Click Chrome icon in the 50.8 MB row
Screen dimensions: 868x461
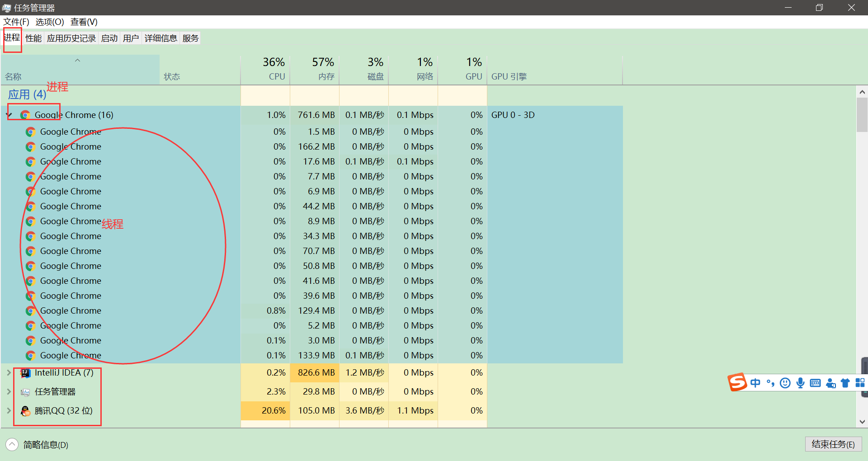point(31,266)
